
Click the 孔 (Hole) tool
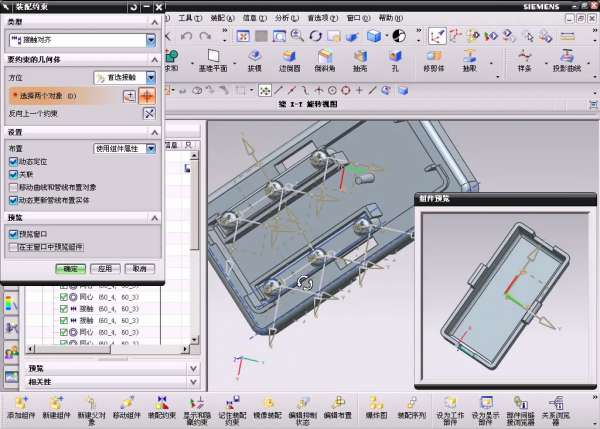pyautogui.click(x=395, y=61)
